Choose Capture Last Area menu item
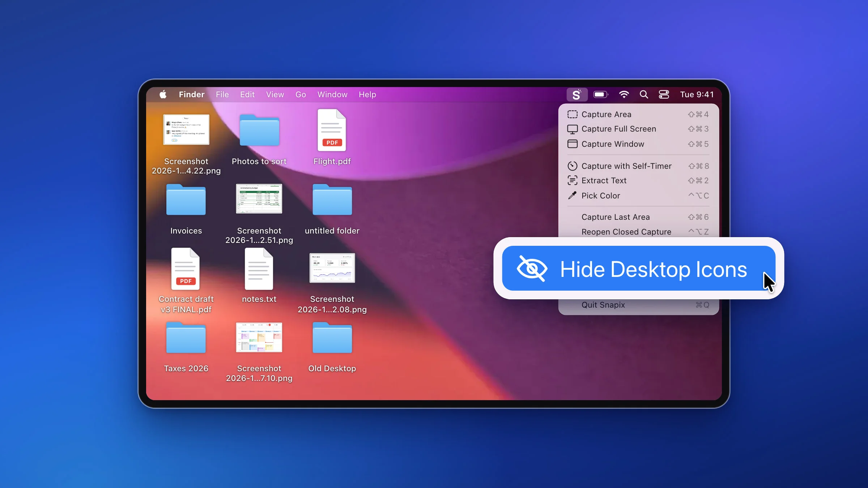This screenshot has height=488, width=868. point(638,217)
